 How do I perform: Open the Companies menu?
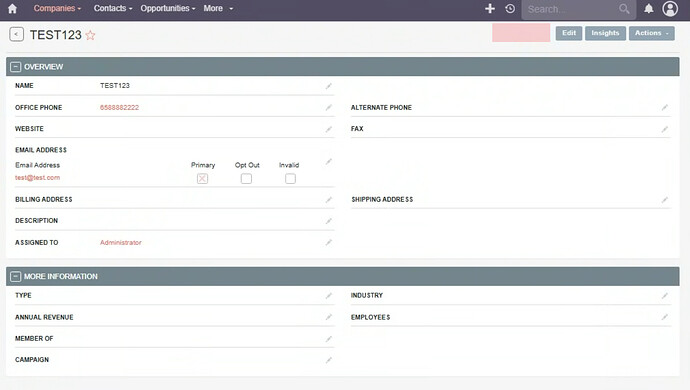click(x=57, y=8)
